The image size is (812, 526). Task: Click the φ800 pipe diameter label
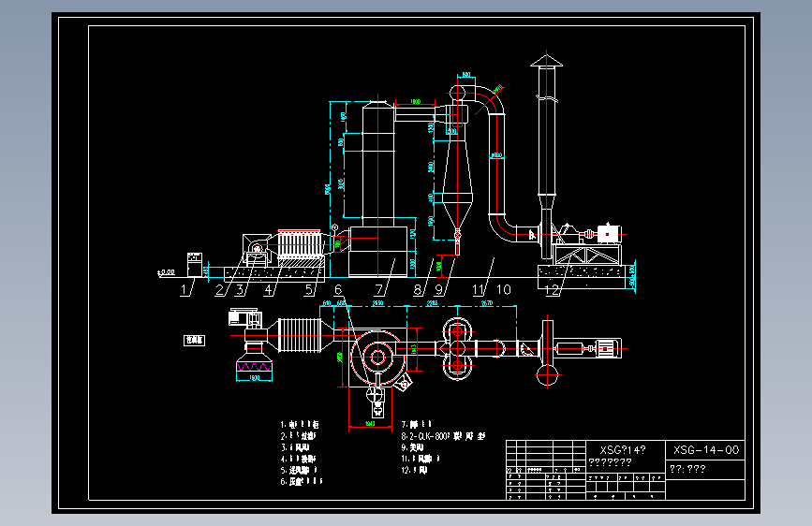pos(496,155)
